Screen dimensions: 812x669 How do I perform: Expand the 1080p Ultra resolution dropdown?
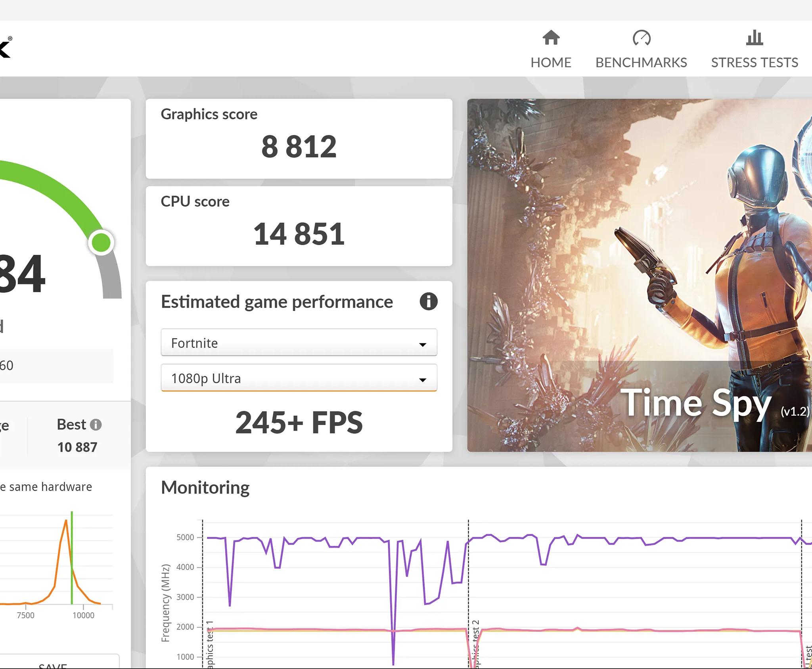tap(299, 378)
